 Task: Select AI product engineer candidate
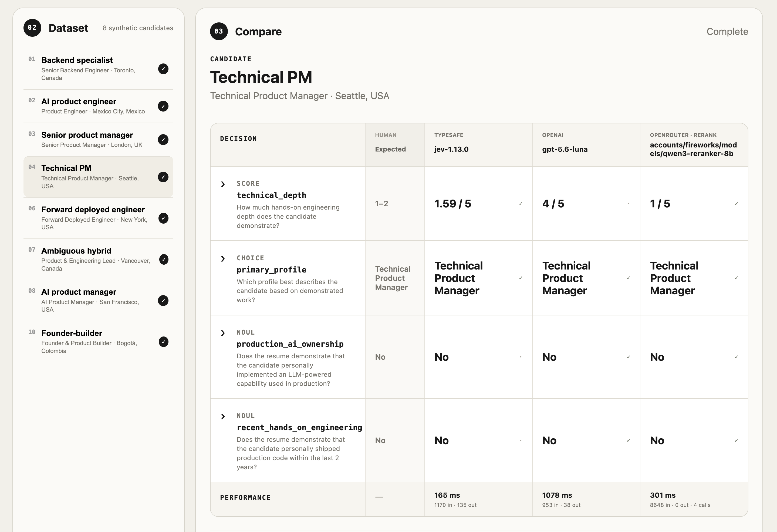click(98, 106)
